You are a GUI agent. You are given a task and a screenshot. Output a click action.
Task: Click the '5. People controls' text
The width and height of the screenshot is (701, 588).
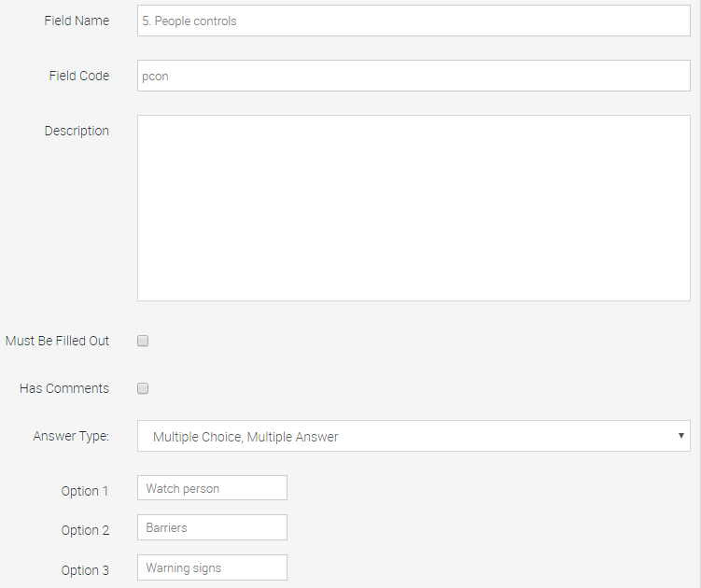click(x=196, y=21)
